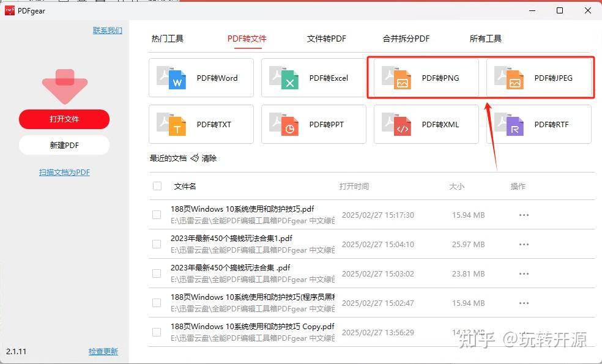Image resolution: width=602 pixels, height=364 pixels.
Task: Open more actions for 15:17:30 file row
Action: (x=524, y=215)
